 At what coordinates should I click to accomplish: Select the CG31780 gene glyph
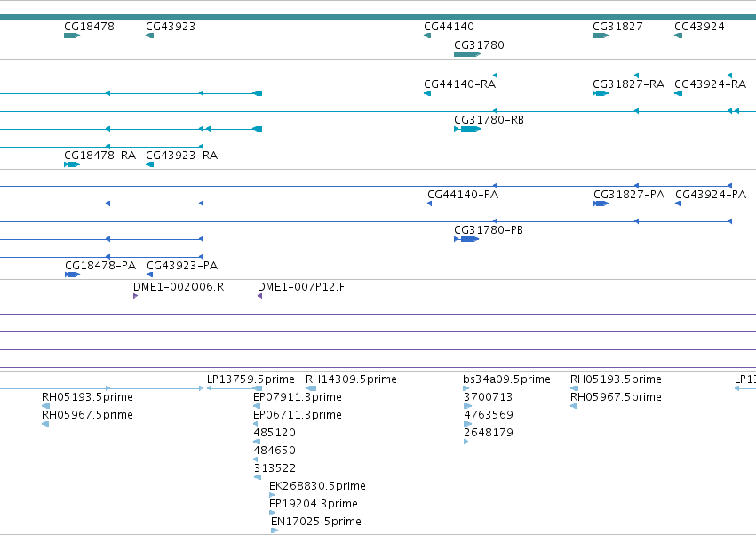(x=467, y=54)
